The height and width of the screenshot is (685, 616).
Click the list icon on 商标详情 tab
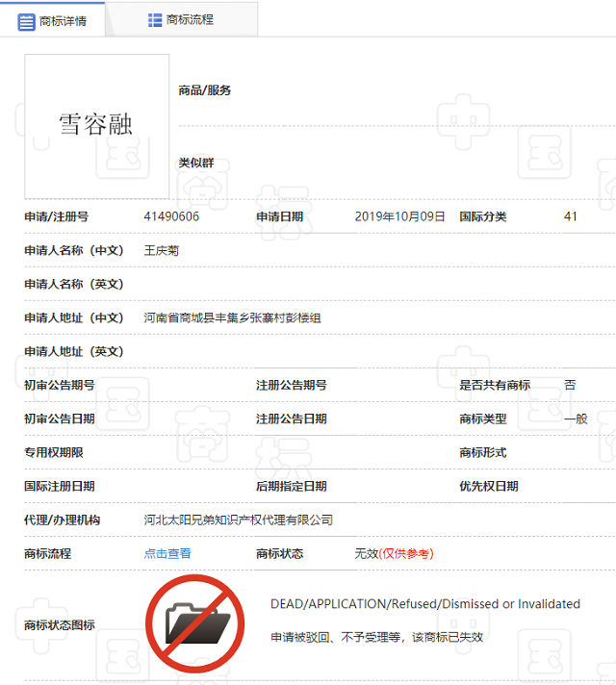(x=26, y=20)
